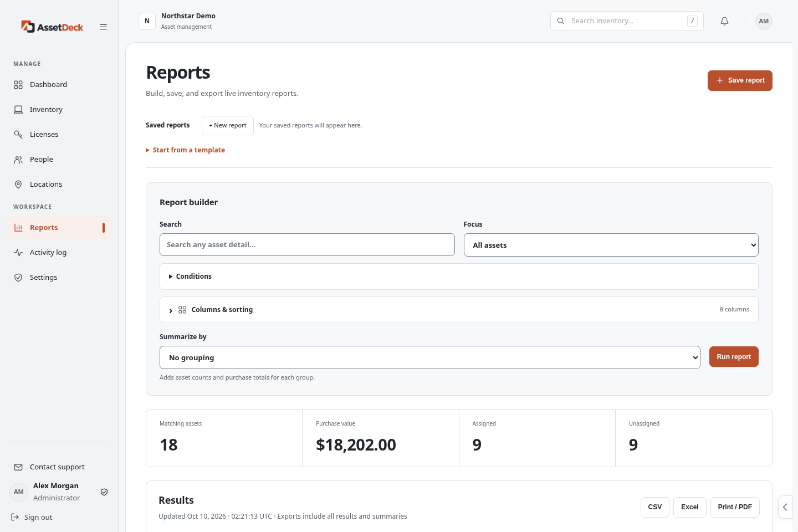Go to Dashboard
798x532 pixels.
(x=59, y=84)
